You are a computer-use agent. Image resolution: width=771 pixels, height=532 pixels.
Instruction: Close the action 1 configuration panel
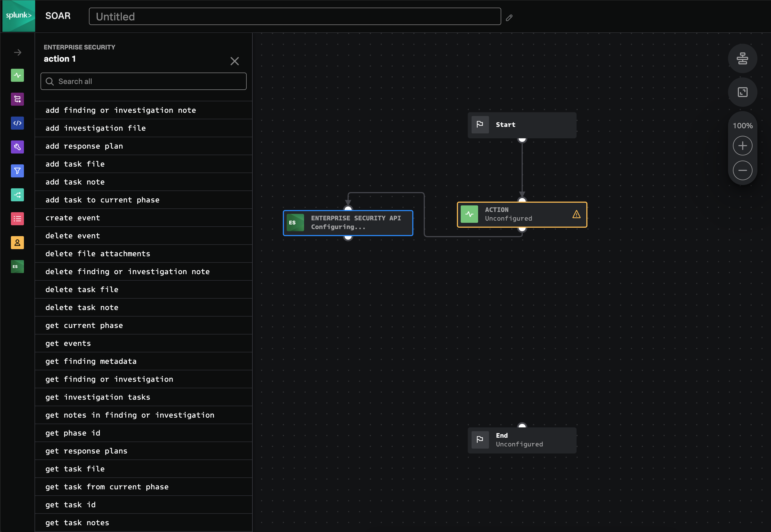(x=234, y=61)
